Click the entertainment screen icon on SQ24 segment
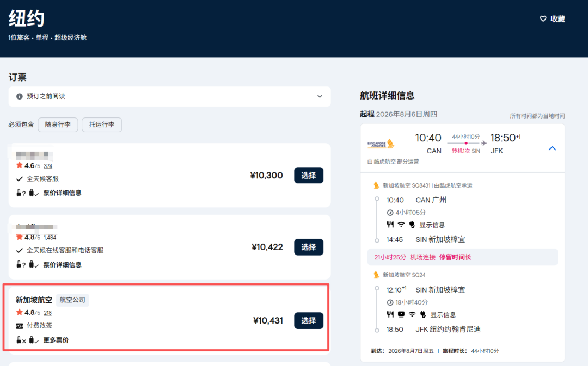Screen dimensions: 588x366 401,314
